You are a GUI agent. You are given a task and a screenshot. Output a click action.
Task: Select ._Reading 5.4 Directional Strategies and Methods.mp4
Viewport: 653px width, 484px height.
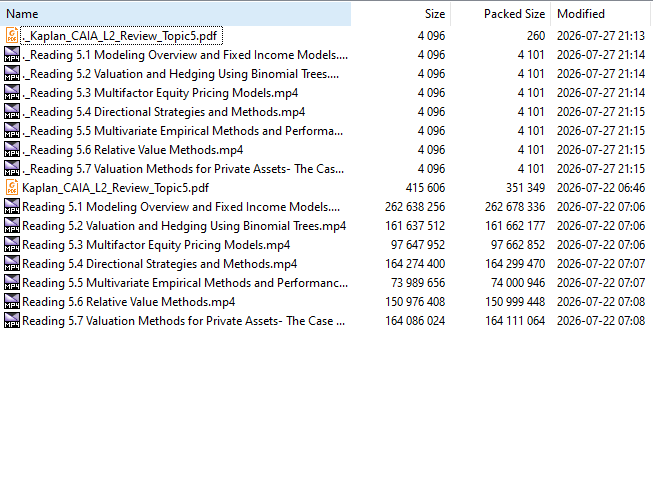point(163,112)
